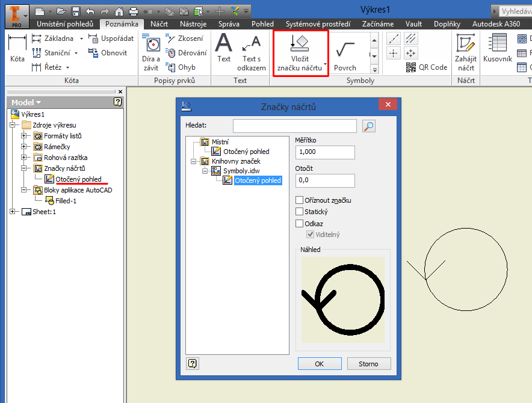Image resolution: width=532 pixels, height=403 pixels.
Task: Expand the Sheet:1 node
Action: pos(13,212)
